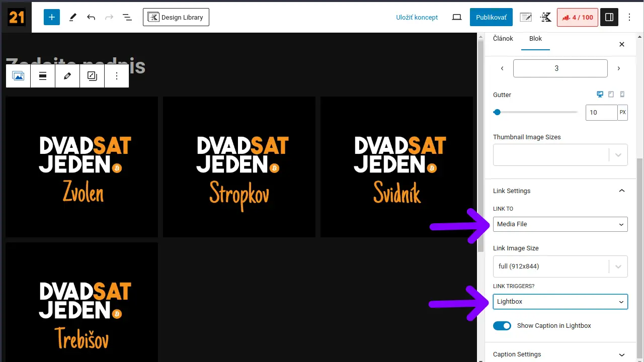
Task: Click the copy/paste styles icon in block toolbar
Action: 92,76
